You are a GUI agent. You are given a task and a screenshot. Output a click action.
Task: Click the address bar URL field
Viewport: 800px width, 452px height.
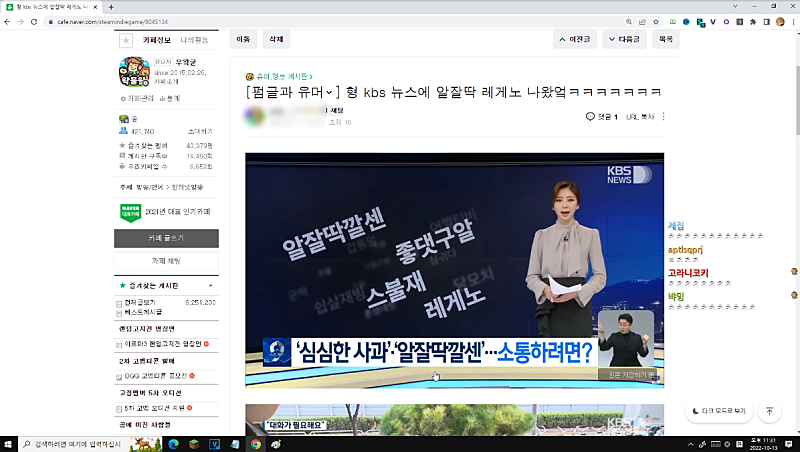337,22
